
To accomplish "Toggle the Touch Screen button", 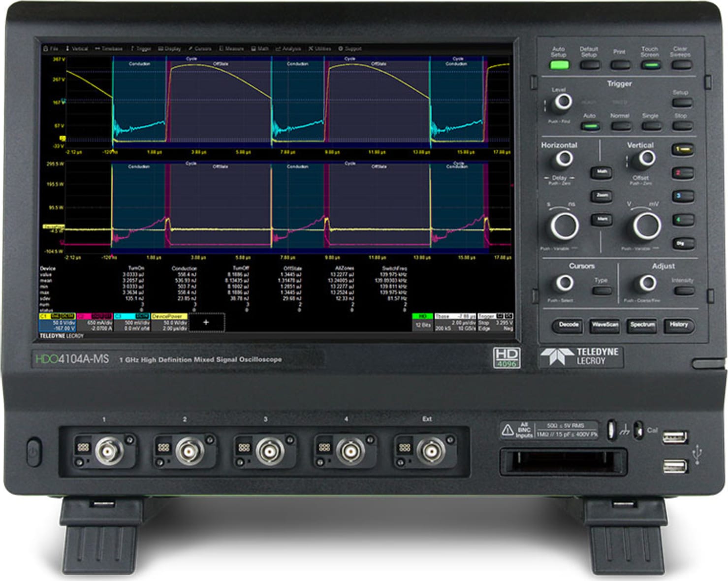I will (651, 65).
